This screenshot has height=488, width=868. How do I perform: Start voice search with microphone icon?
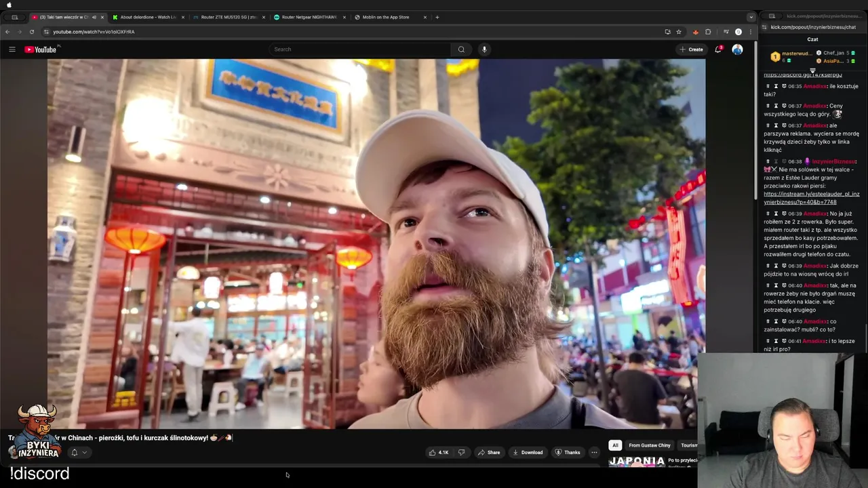click(484, 49)
